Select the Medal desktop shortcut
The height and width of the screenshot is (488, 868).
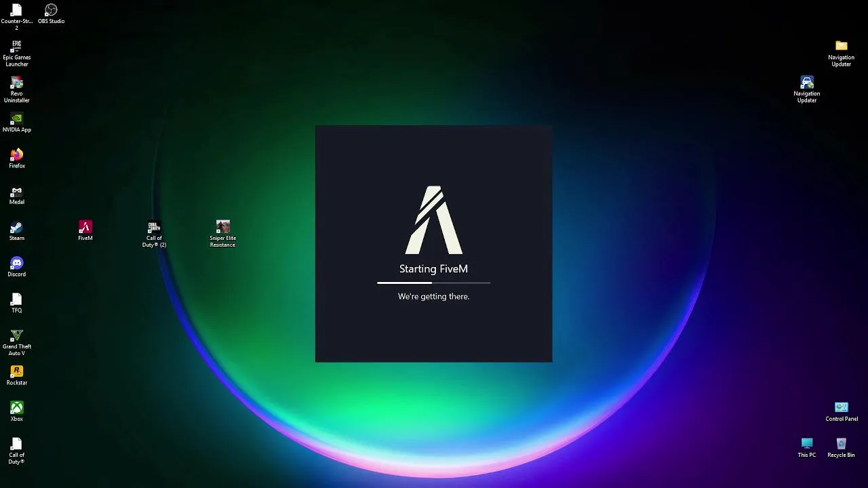pyautogui.click(x=16, y=195)
